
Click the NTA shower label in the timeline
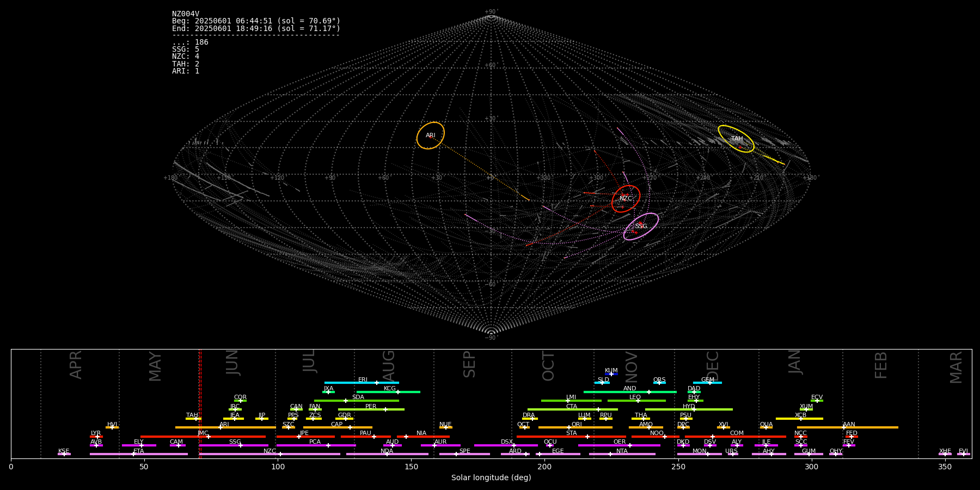pos(622,451)
